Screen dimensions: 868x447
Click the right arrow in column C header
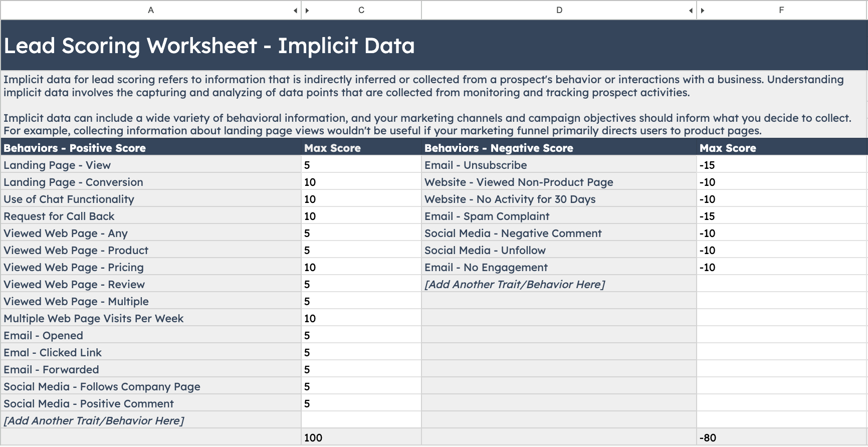tap(307, 11)
